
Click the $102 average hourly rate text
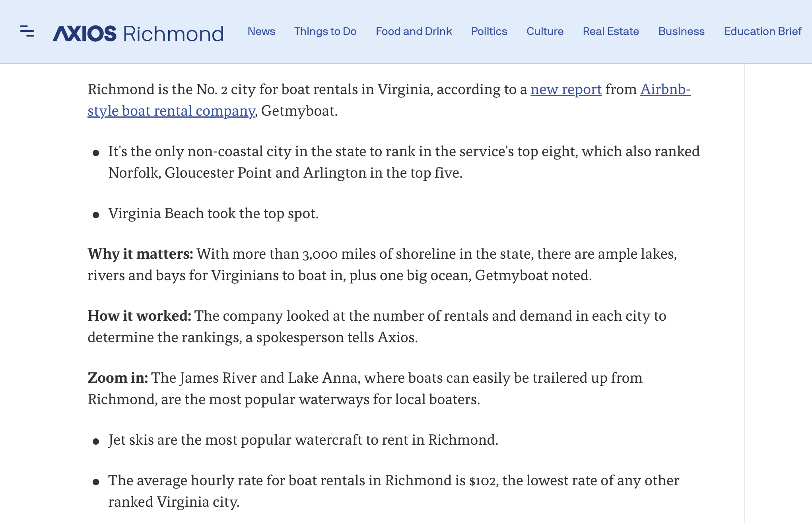(x=483, y=481)
